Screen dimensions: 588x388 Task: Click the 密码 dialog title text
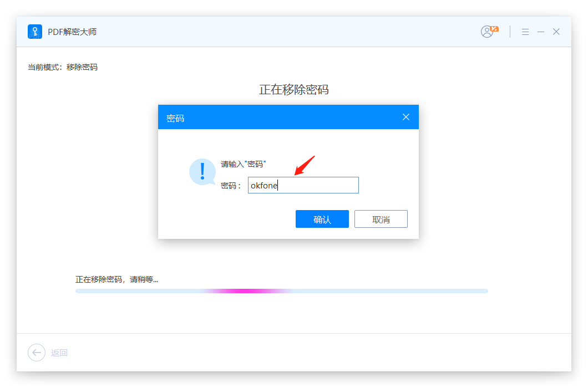pos(175,118)
